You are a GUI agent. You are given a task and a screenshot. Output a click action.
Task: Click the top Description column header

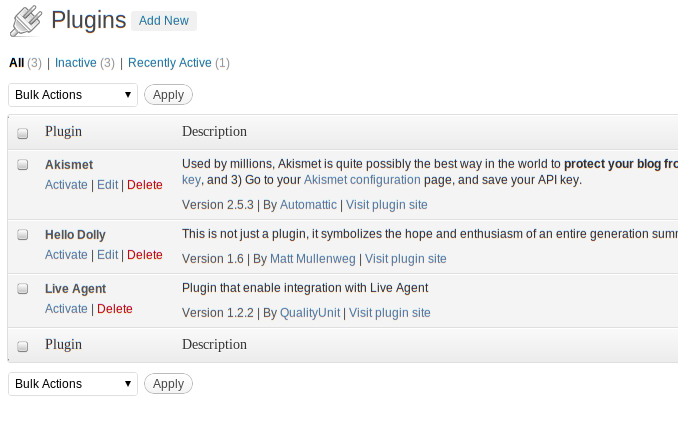pos(214,132)
